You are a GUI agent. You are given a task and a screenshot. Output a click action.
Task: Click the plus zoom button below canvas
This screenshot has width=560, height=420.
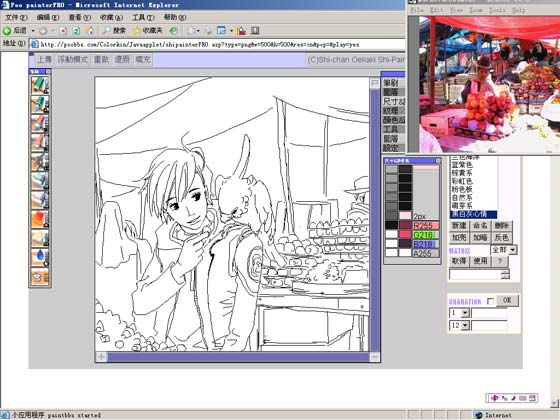tap(101, 356)
